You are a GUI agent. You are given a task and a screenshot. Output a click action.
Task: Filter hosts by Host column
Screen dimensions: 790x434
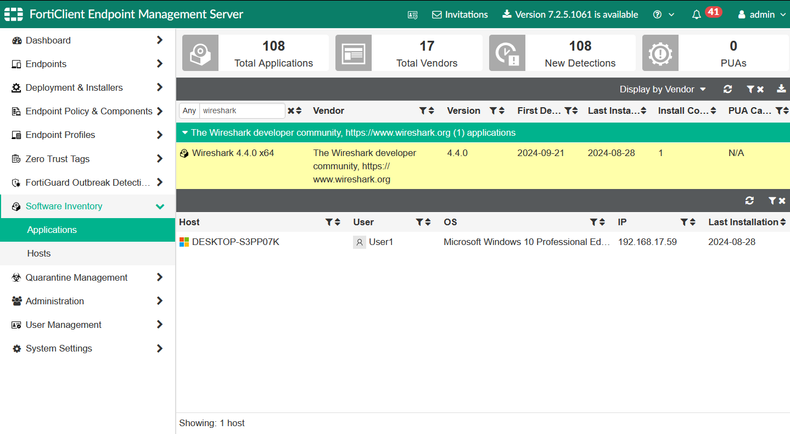(328, 222)
